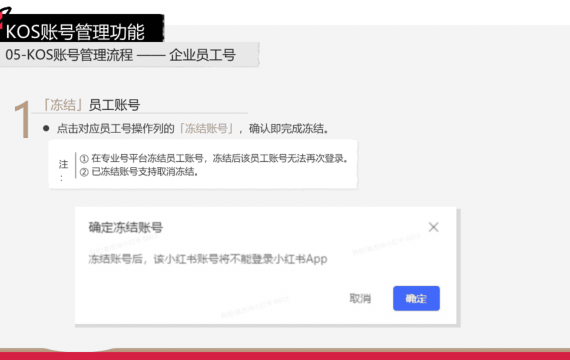Click the 取消 button in the dialog
This screenshot has width=570, height=360.
coord(360,299)
